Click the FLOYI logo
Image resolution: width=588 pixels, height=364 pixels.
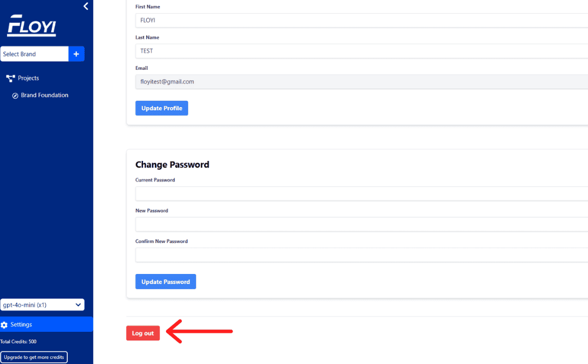click(32, 26)
